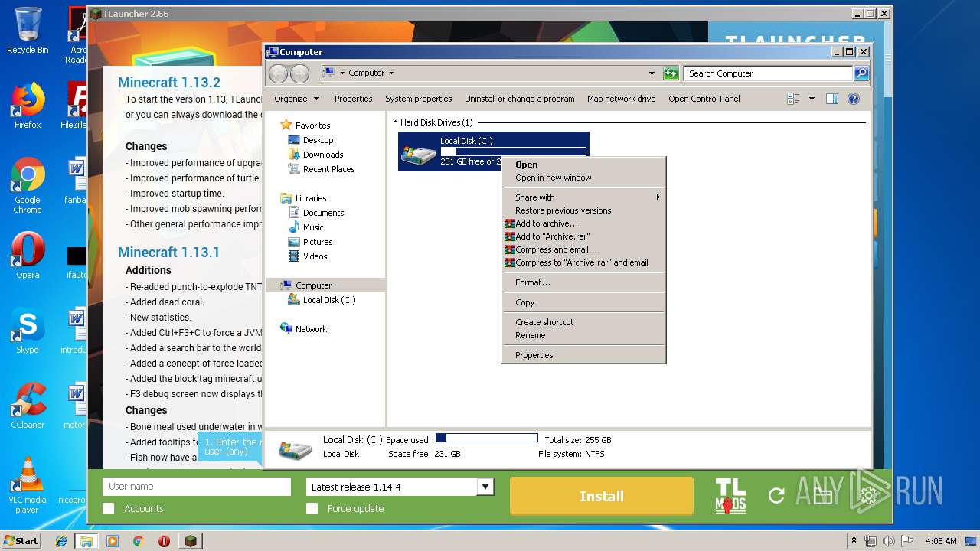Click the search magnifier icon in Computer window
This screenshot has height=551, width=980.
tap(861, 73)
